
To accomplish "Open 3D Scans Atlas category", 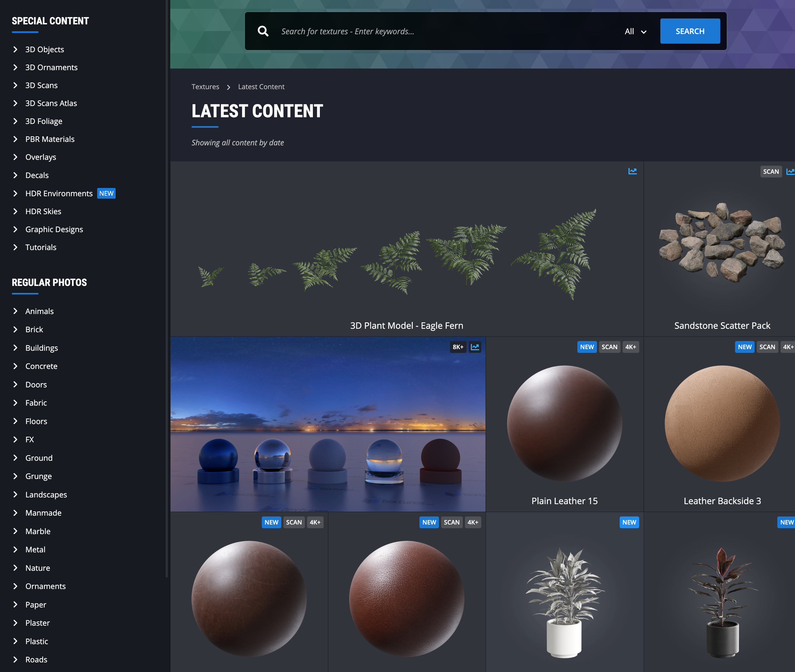I will (51, 103).
